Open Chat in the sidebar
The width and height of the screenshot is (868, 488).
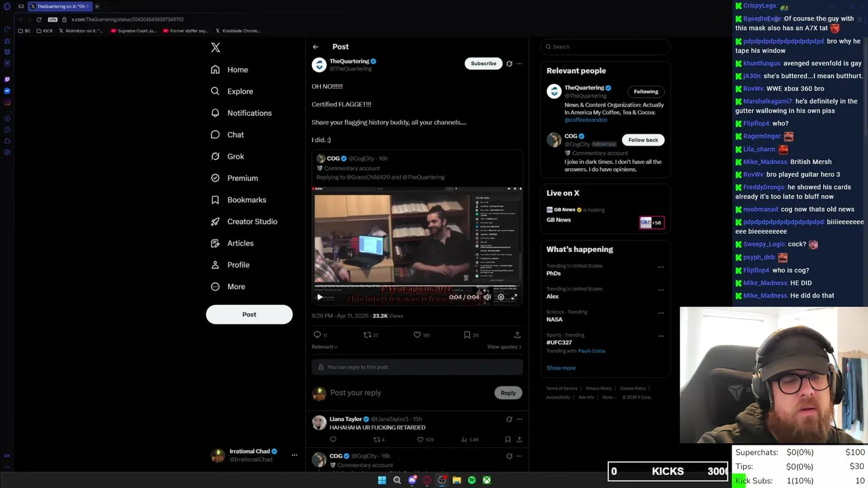click(226, 135)
